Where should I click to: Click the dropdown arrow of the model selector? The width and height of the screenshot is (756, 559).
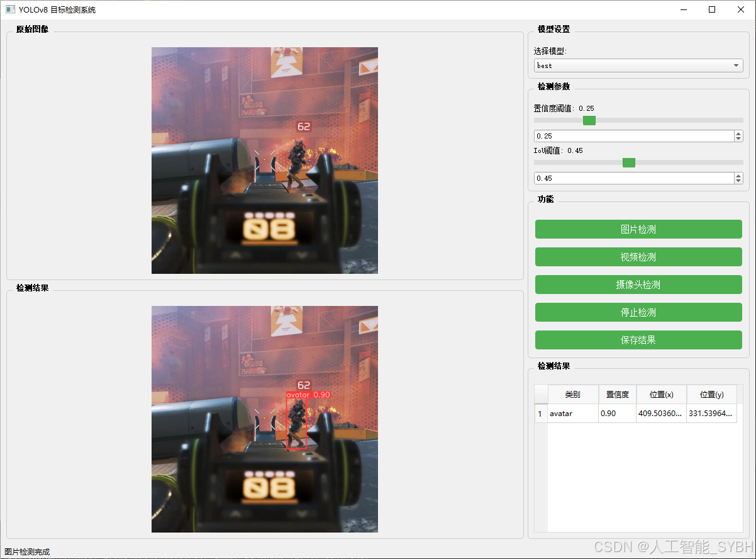point(736,65)
